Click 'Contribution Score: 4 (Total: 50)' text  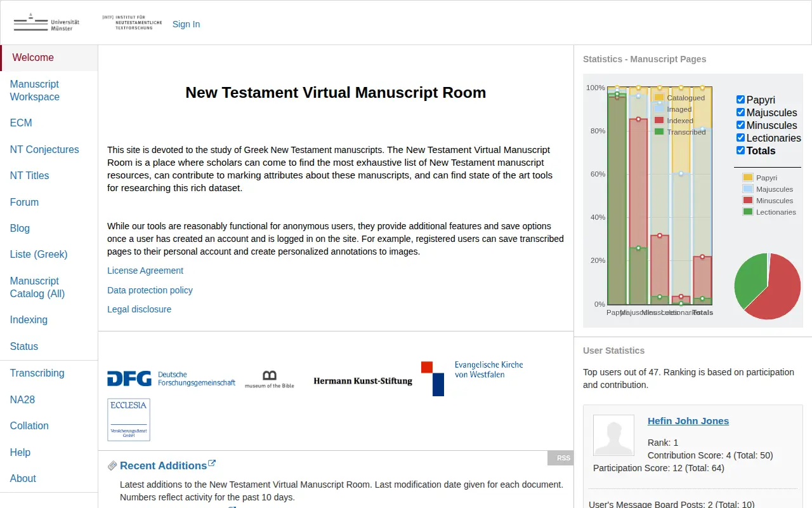[x=710, y=455]
